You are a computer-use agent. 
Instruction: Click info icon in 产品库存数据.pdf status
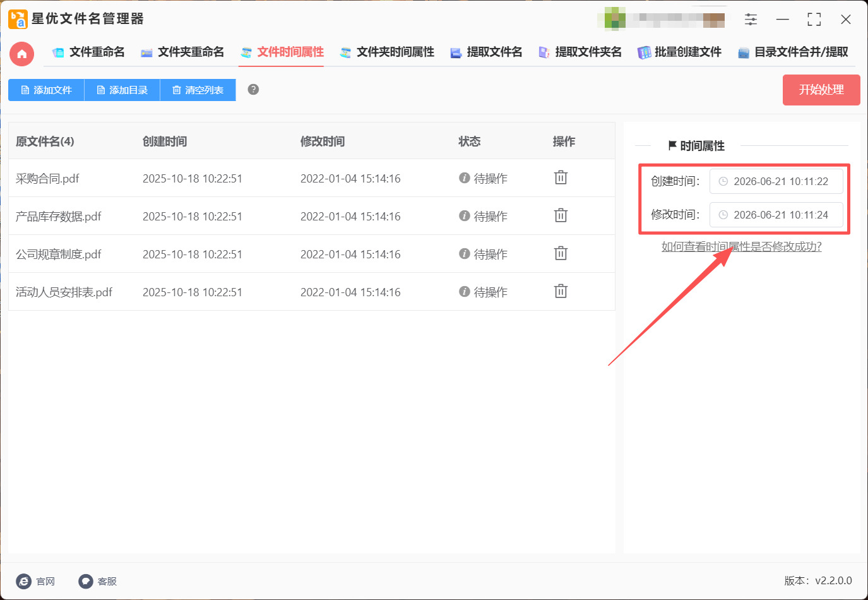pos(465,216)
